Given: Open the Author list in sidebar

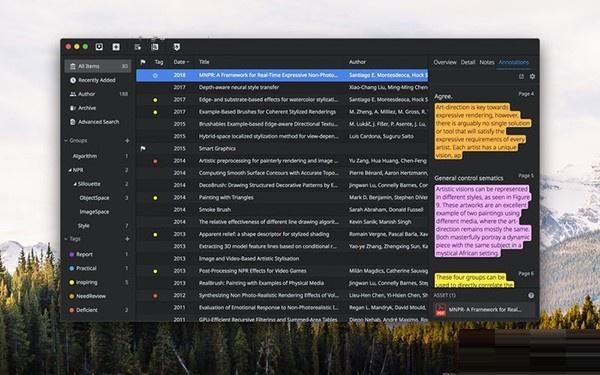Looking at the screenshot, I should [x=98, y=94].
